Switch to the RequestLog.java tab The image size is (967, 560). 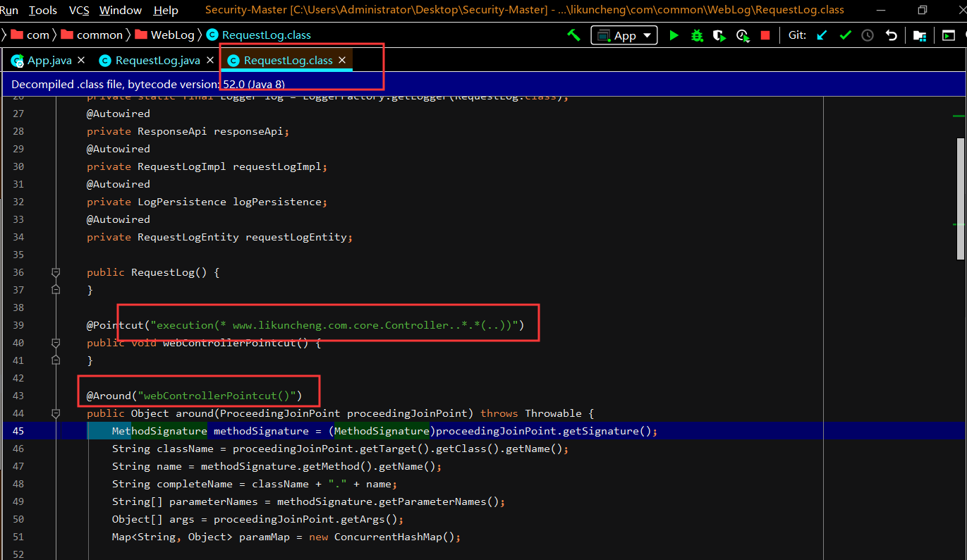click(x=157, y=61)
